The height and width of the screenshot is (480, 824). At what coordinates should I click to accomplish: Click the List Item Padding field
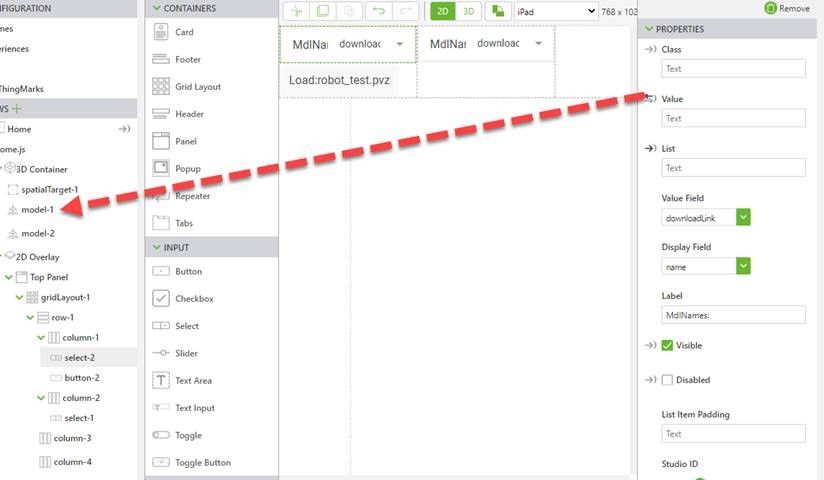(x=733, y=434)
